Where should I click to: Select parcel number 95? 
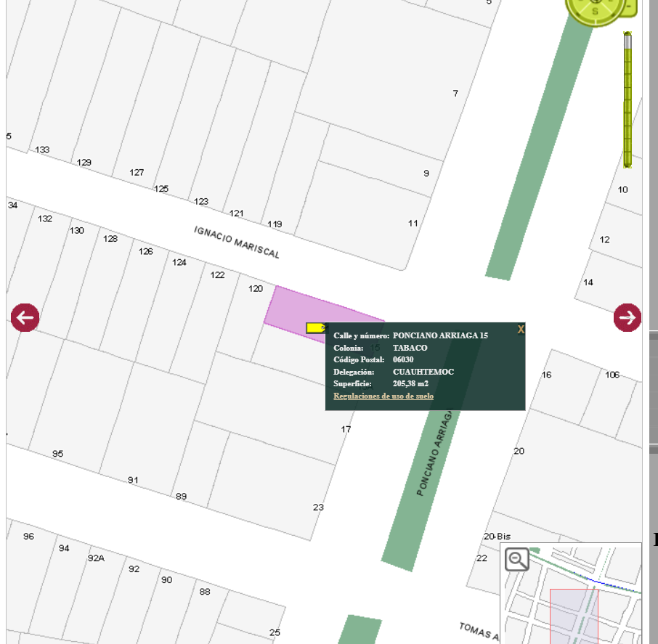(x=58, y=454)
